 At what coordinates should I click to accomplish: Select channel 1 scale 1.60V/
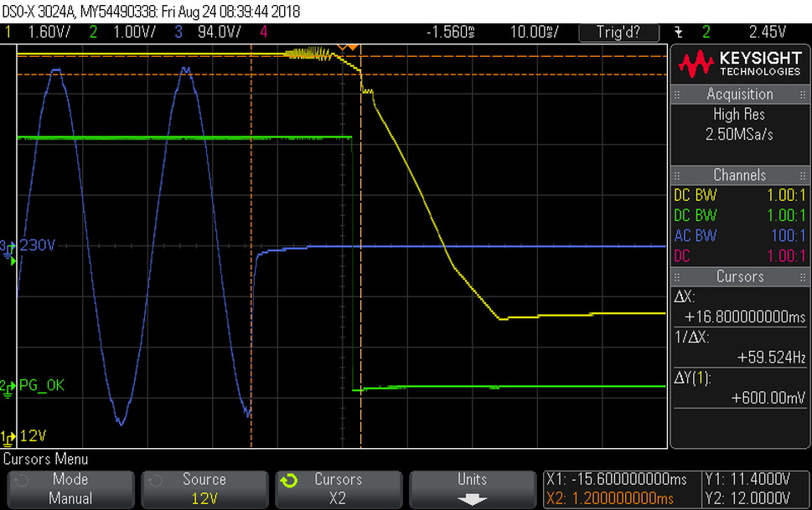pyautogui.click(x=49, y=32)
